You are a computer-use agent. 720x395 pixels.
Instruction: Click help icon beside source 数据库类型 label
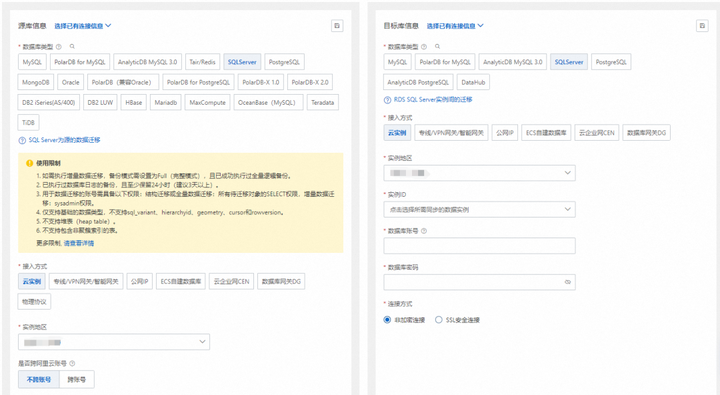click(59, 47)
